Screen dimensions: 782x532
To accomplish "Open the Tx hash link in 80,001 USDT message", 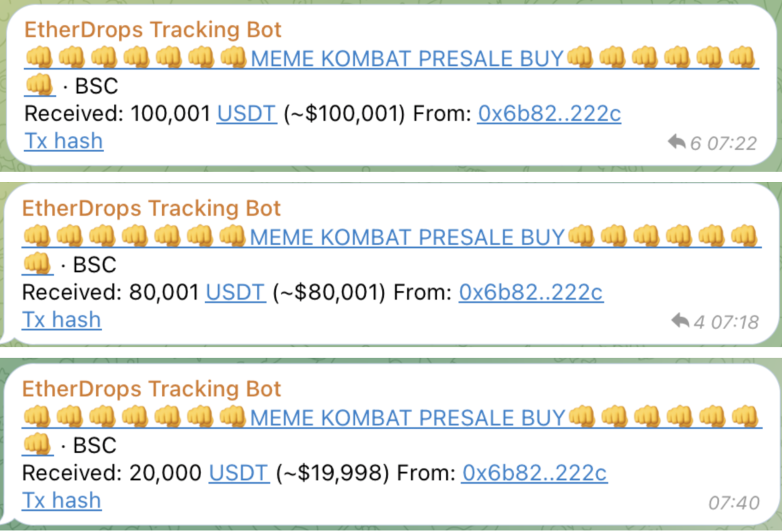I will point(62,319).
